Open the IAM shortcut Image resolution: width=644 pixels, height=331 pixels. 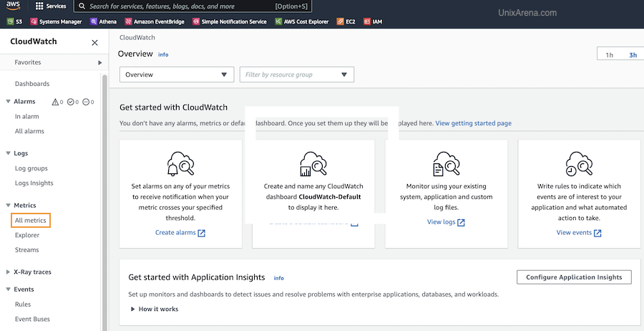tap(373, 21)
